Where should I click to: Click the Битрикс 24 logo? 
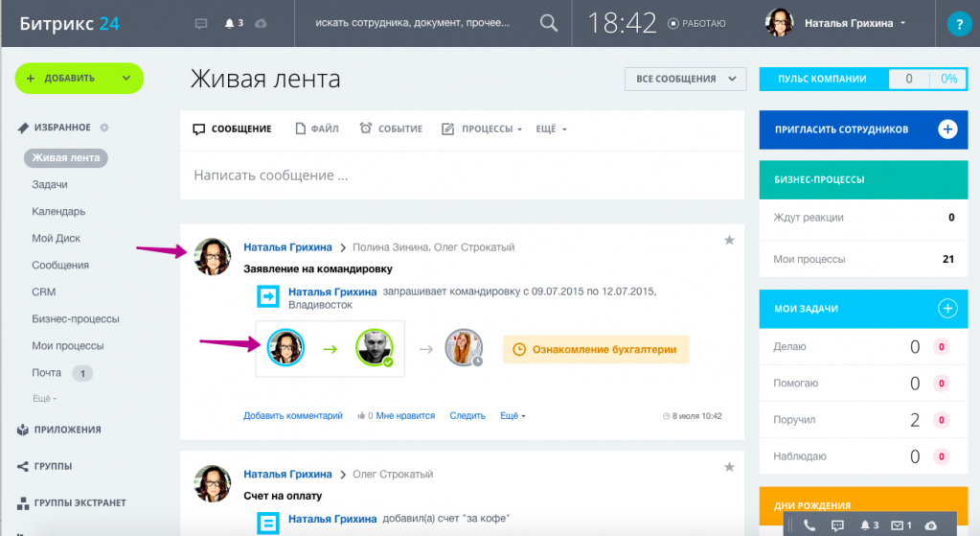pyautogui.click(x=69, y=24)
